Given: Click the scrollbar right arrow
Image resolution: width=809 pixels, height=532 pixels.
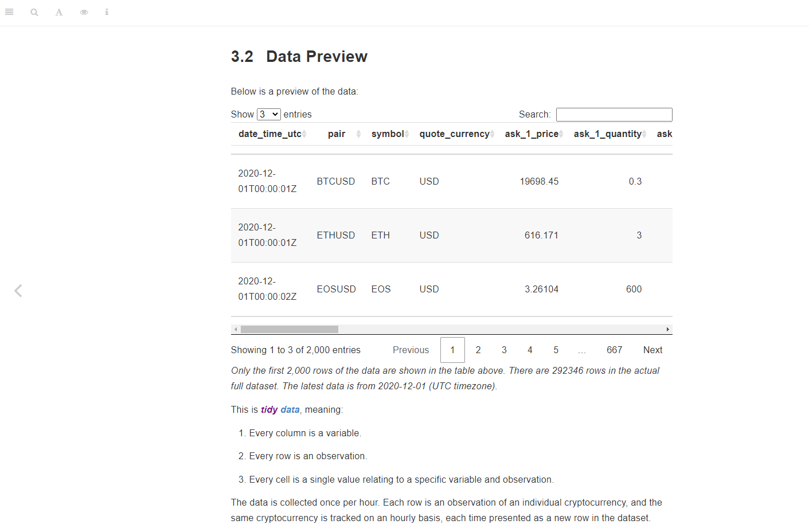Looking at the screenshot, I should point(668,329).
